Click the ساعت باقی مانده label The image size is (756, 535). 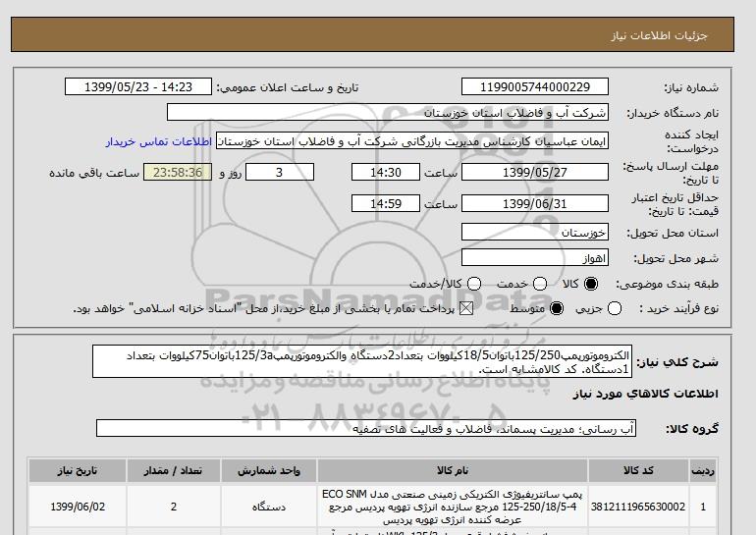tap(94, 173)
